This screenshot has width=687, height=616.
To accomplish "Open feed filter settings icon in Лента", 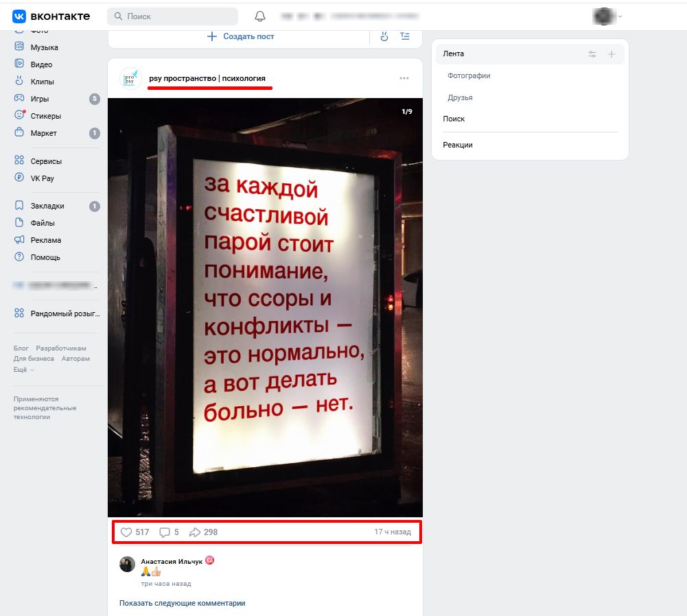I will (592, 54).
